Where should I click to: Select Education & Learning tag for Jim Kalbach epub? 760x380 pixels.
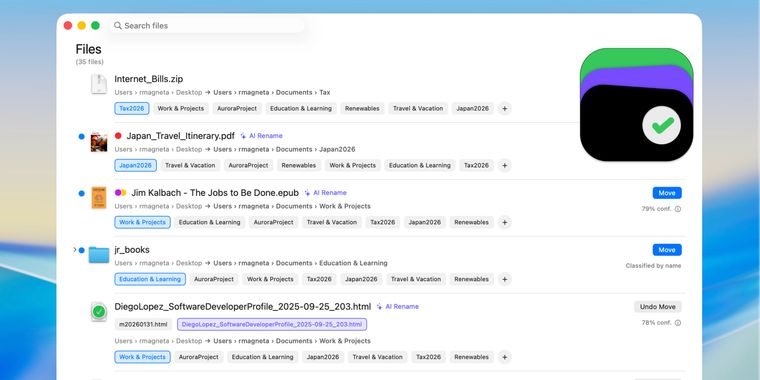click(209, 222)
